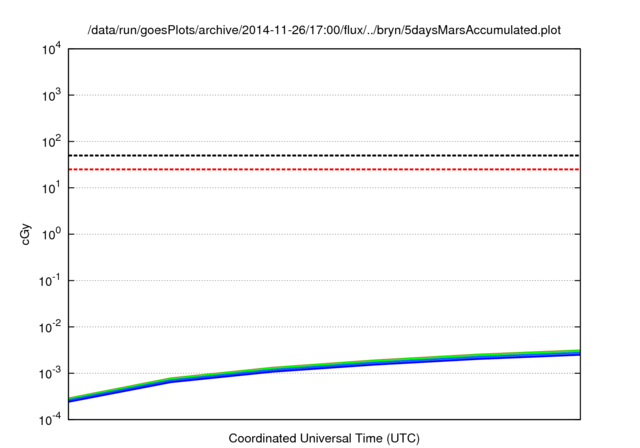Click the 10^3 axis tick label

[51, 95]
